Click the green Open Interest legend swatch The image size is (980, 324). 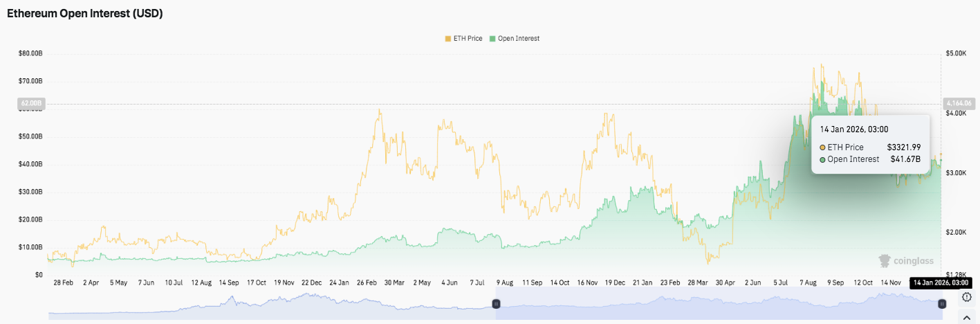pos(492,38)
